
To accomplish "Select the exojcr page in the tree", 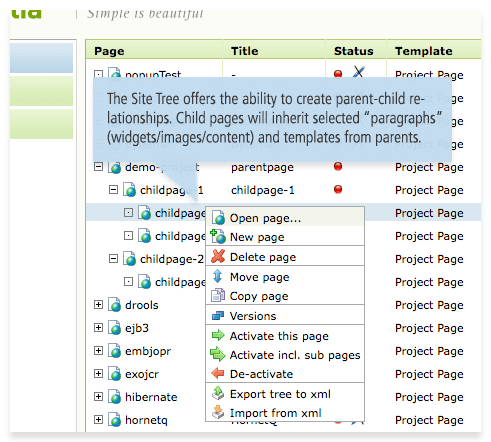I will click(x=142, y=374).
